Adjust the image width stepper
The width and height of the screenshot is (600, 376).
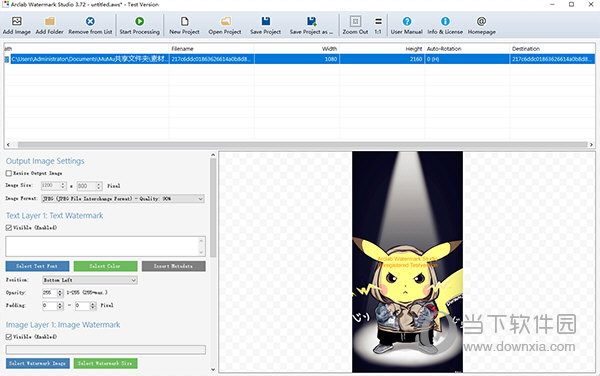(x=64, y=186)
